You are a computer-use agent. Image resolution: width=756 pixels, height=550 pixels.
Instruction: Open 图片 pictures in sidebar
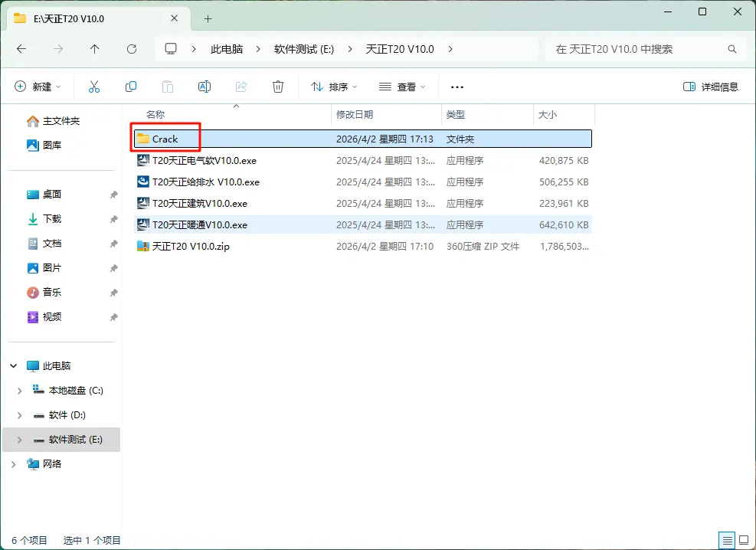44,268
